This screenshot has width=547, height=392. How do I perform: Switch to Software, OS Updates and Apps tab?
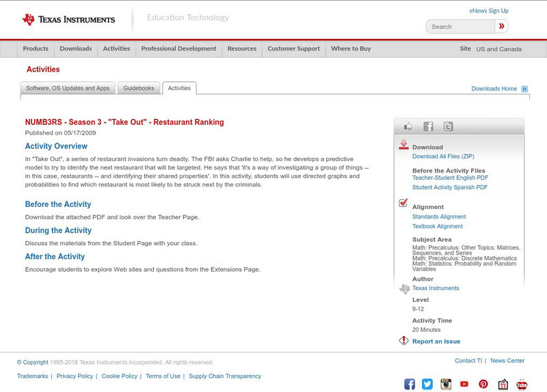coord(68,88)
